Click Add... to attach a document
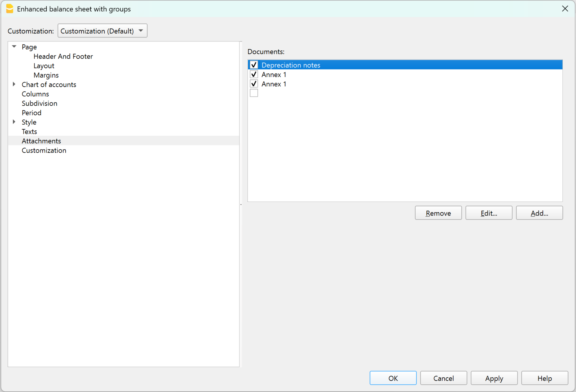The image size is (576, 392). click(539, 213)
